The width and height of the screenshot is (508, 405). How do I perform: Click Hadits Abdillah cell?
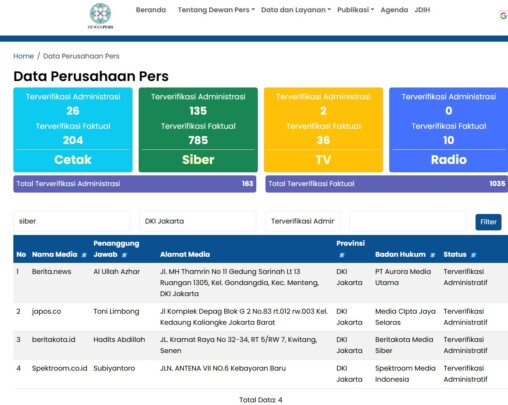pos(119,340)
